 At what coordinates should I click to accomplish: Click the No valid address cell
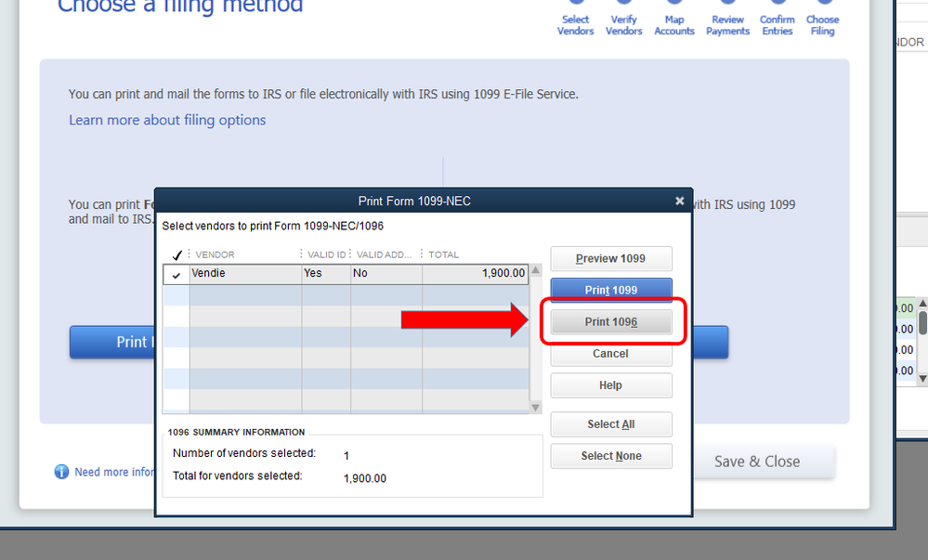[386, 274]
